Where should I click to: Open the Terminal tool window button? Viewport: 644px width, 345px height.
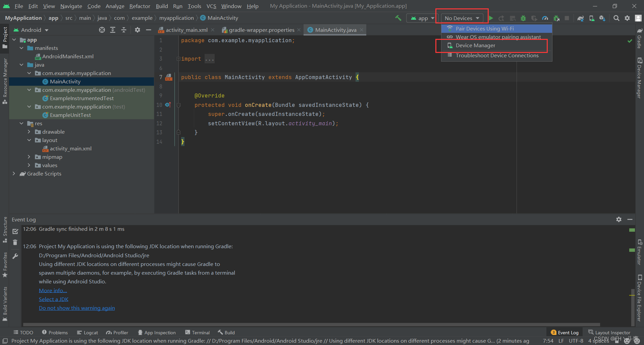(x=197, y=333)
